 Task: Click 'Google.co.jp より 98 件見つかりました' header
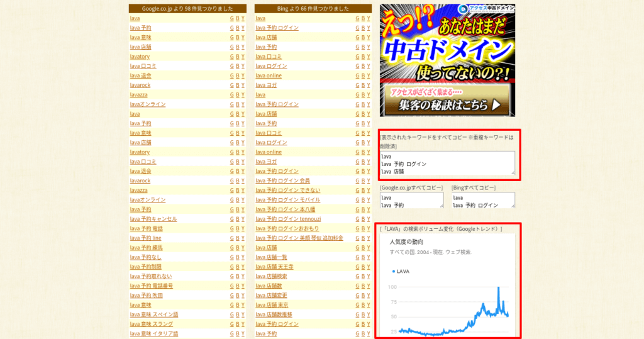tap(187, 9)
